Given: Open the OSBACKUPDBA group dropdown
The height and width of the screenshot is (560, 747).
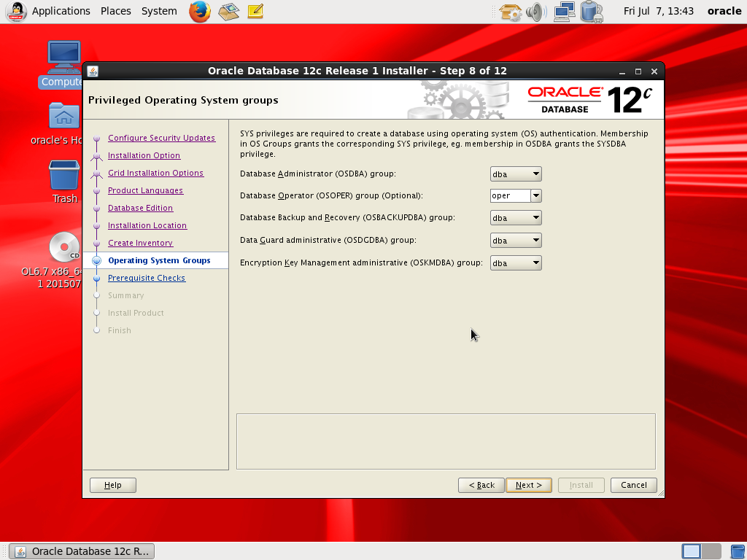Looking at the screenshot, I should 516,217.
